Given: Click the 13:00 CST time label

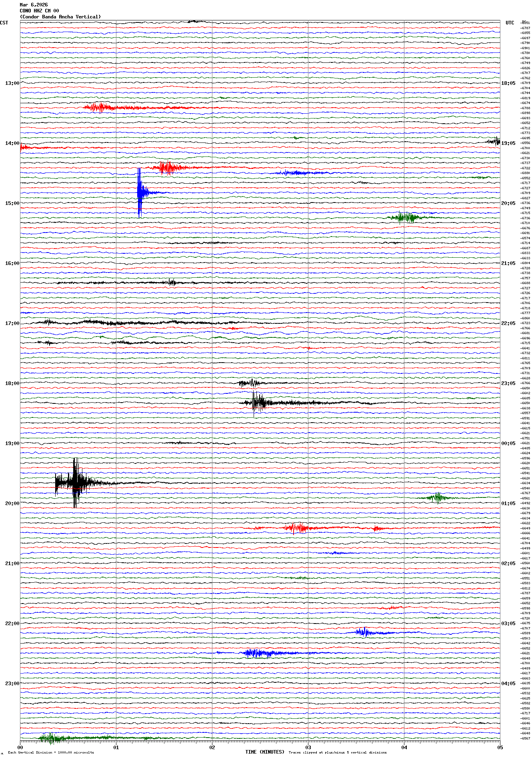Looking at the screenshot, I should point(12,83).
